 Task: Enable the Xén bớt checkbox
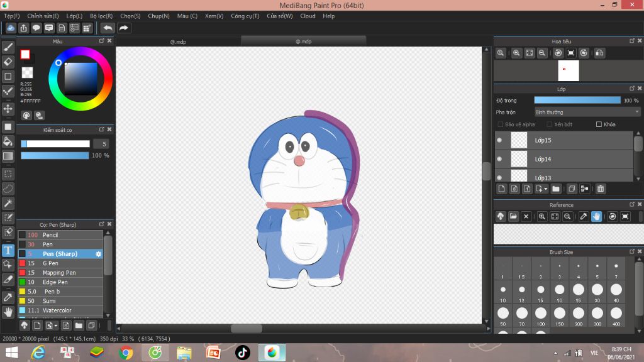pos(549,124)
